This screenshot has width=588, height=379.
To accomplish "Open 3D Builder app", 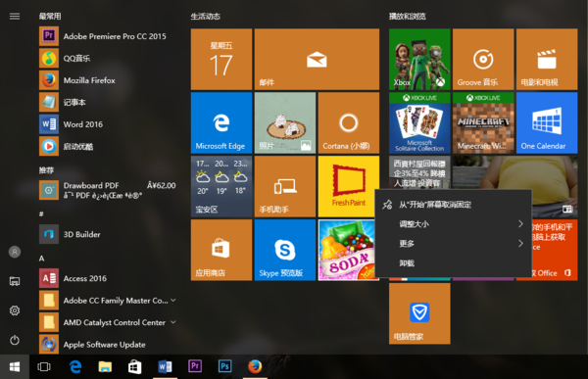I will (107, 234).
